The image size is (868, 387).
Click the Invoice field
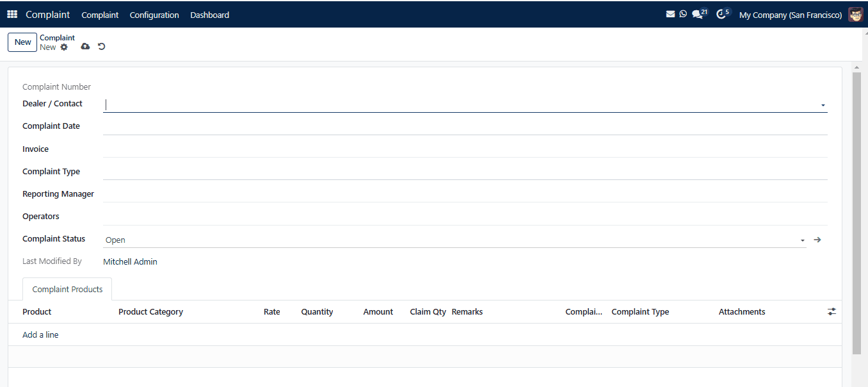[x=465, y=149]
